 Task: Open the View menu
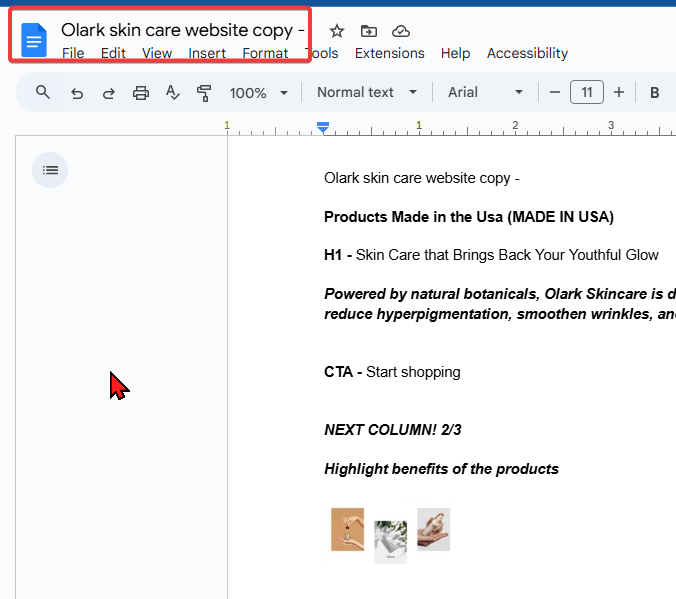pos(157,53)
